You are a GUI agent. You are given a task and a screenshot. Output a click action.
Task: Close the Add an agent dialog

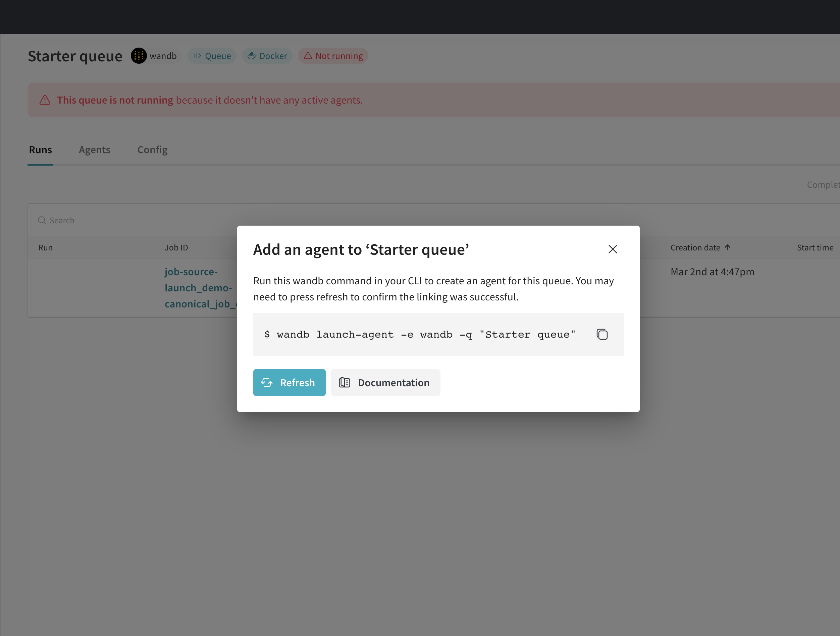coord(613,249)
